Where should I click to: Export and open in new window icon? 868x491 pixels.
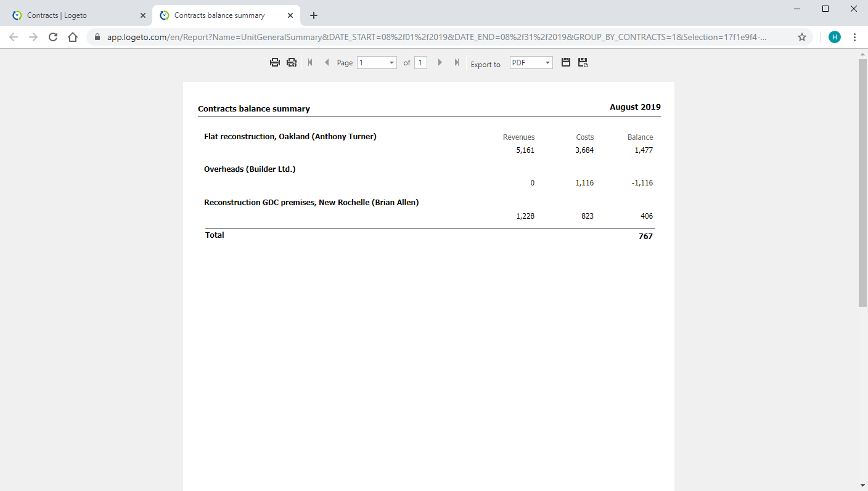tap(583, 62)
